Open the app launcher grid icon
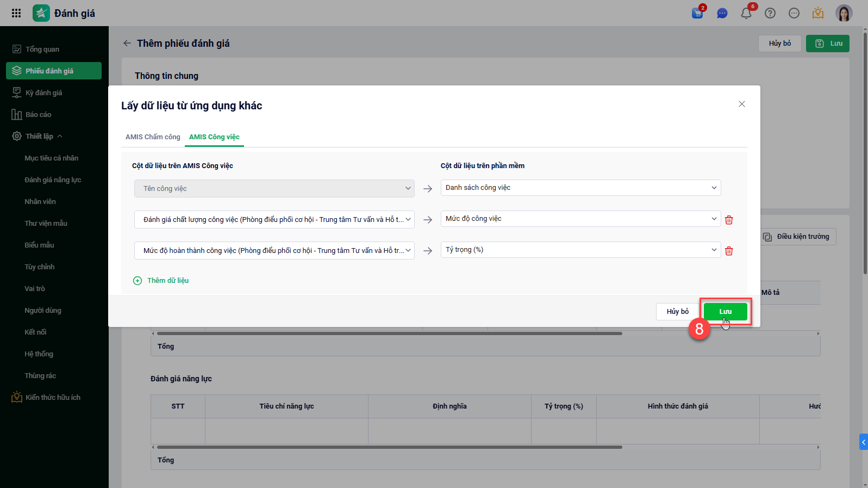The height and width of the screenshot is (488, 868). tap(16, 13)
